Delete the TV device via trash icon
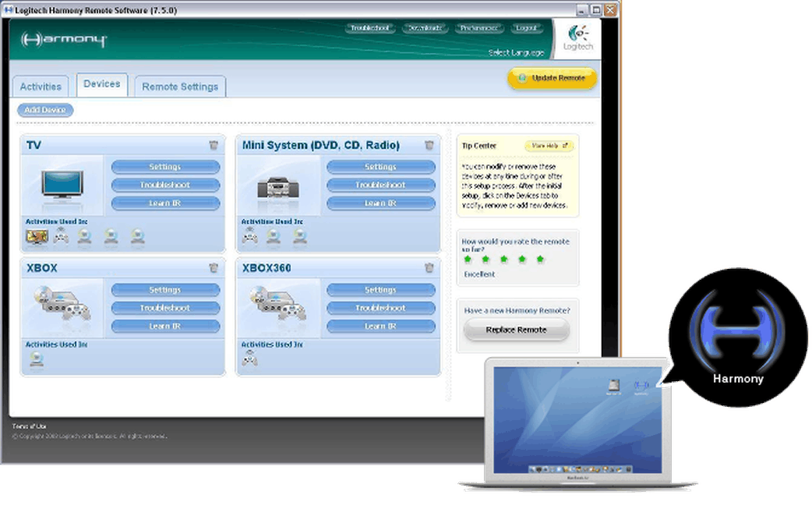This screenshot has width=812, height=523. 214,145
